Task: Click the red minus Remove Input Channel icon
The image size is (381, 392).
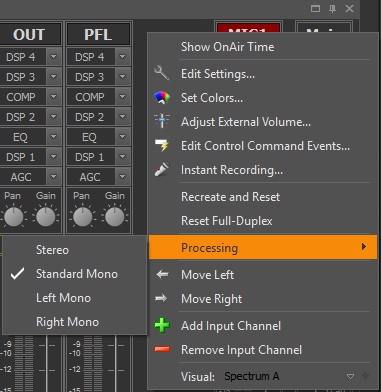Action: click(162, 349)
